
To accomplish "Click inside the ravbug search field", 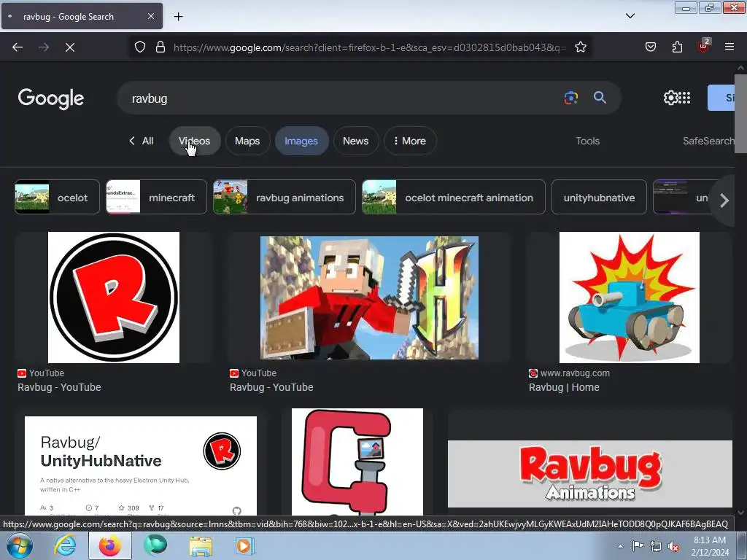I will click(x=343, y=98).
